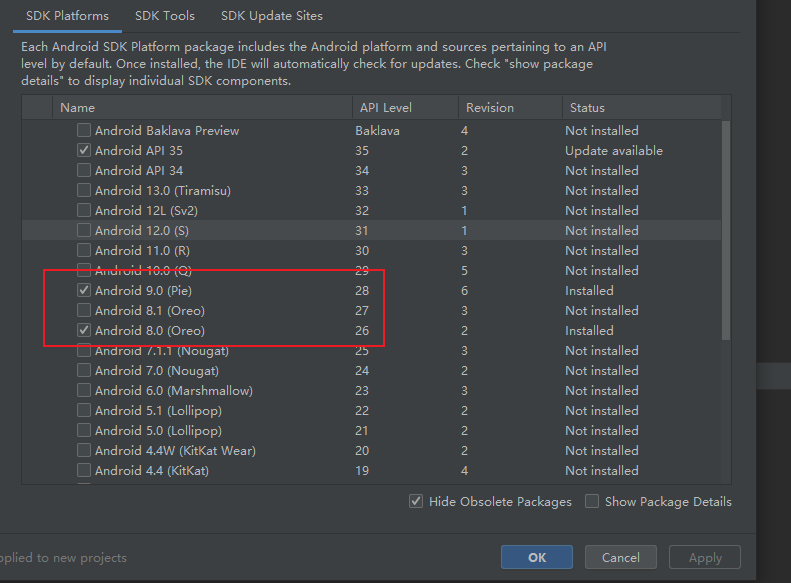Switch to the SDK Tools tab
This screenshot has width=791, height=583.
coord(164,16)
